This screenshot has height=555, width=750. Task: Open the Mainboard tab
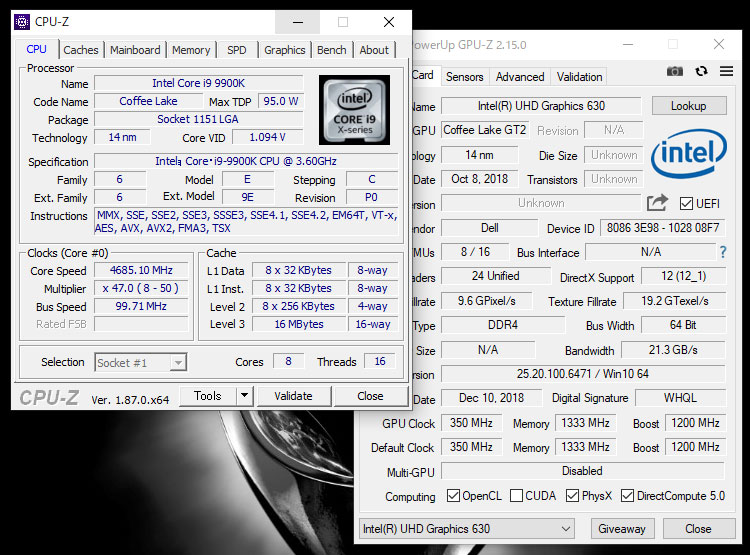pos(135,50)
